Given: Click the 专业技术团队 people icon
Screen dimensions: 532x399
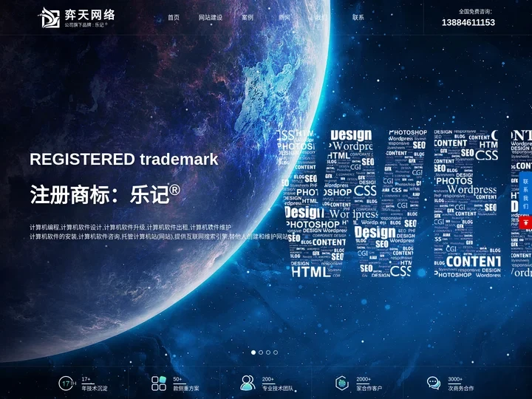Looking at the screenshot, I should (248, 383).
